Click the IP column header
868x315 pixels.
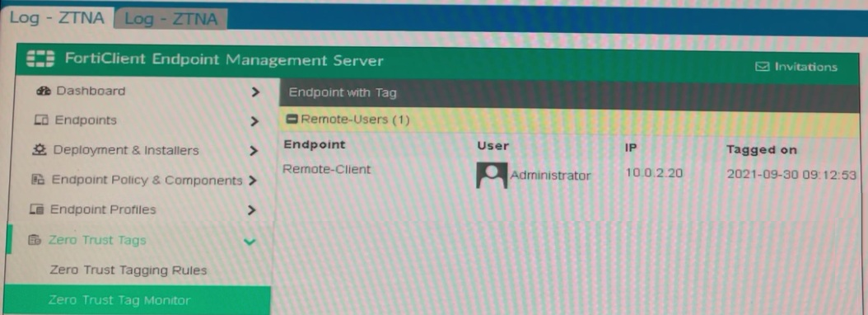pos(631,148)
